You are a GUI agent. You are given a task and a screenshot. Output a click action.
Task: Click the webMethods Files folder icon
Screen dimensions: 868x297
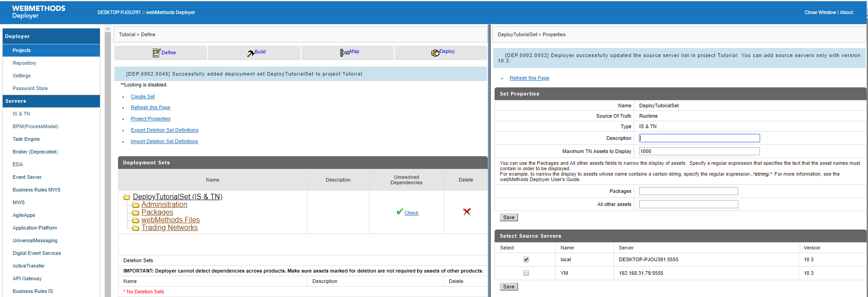tap(135, 220)
